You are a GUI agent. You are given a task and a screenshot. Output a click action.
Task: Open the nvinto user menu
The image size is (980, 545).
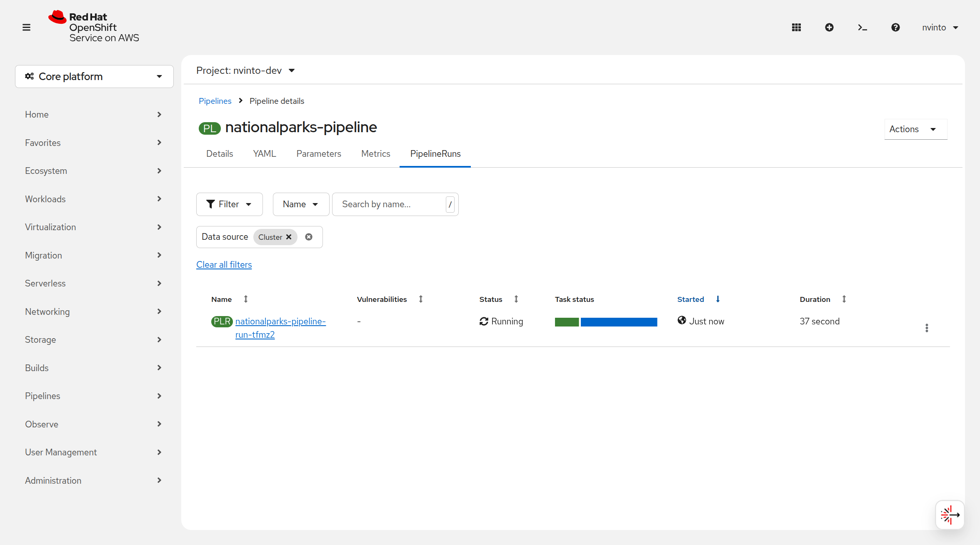point(940,28)
